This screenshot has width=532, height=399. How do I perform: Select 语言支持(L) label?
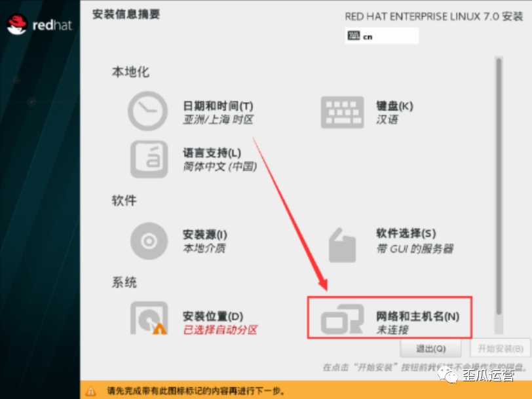(x=212, y=153)
